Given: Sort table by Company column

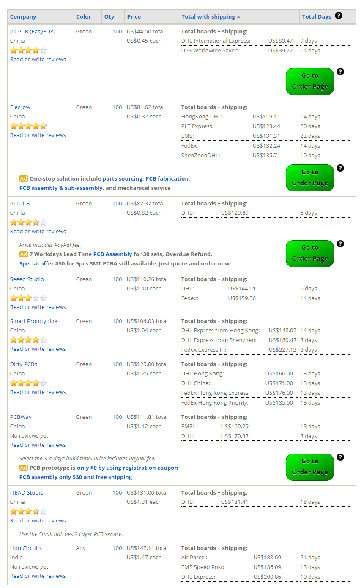Looking at the screenshot, I should pyautogui.click(x=23, y=16).
